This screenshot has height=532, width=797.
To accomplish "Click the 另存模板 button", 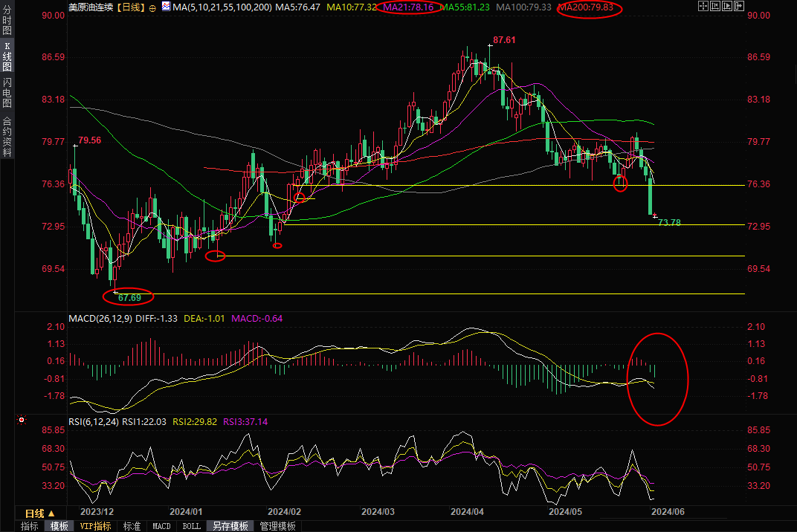I will point(230,526).
